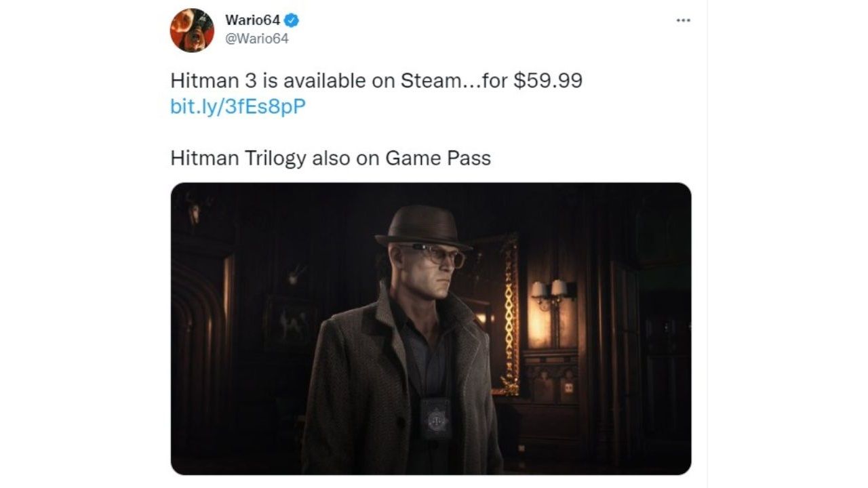Viewport: 868px width, 488px height.
Task: Click the words 'Game Pass' in the tweet
Action: pyautogui.click(x=438, y=158)
